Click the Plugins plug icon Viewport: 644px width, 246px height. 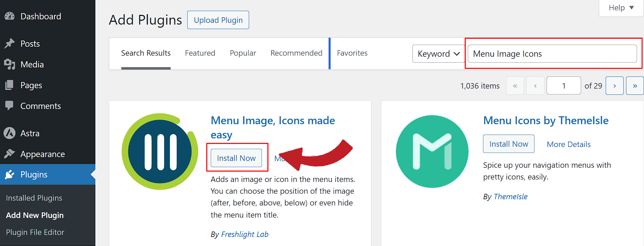(10, 174)
